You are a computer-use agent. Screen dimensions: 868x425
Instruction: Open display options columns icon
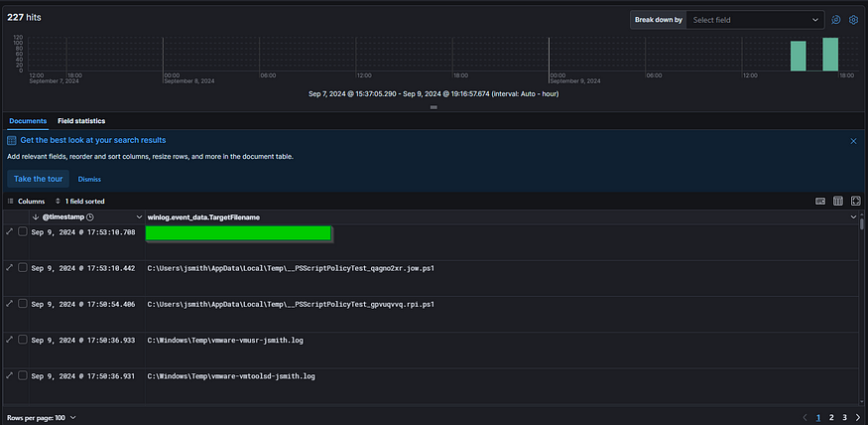click(x=838, y=202)
